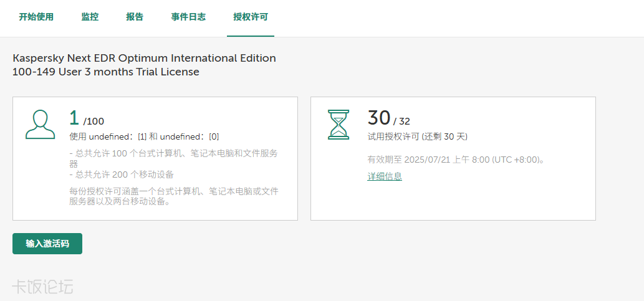Open the 报告 tab
Image resolution: width=644 pixels, height=301 pixels.
[x=135, y=17]
